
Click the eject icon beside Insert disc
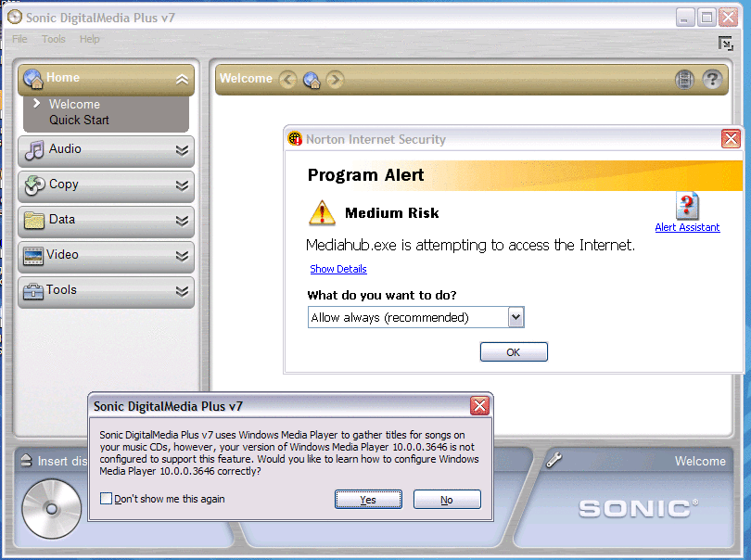26,461
